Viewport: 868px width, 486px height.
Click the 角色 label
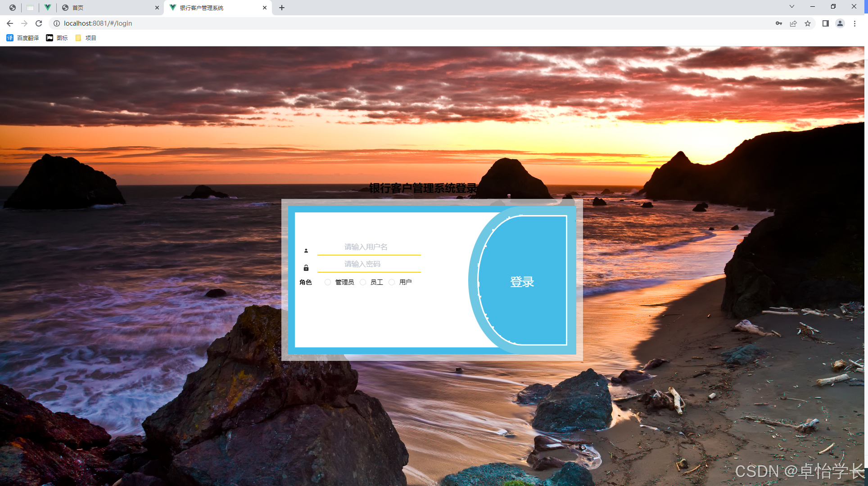tap(306, 282)
